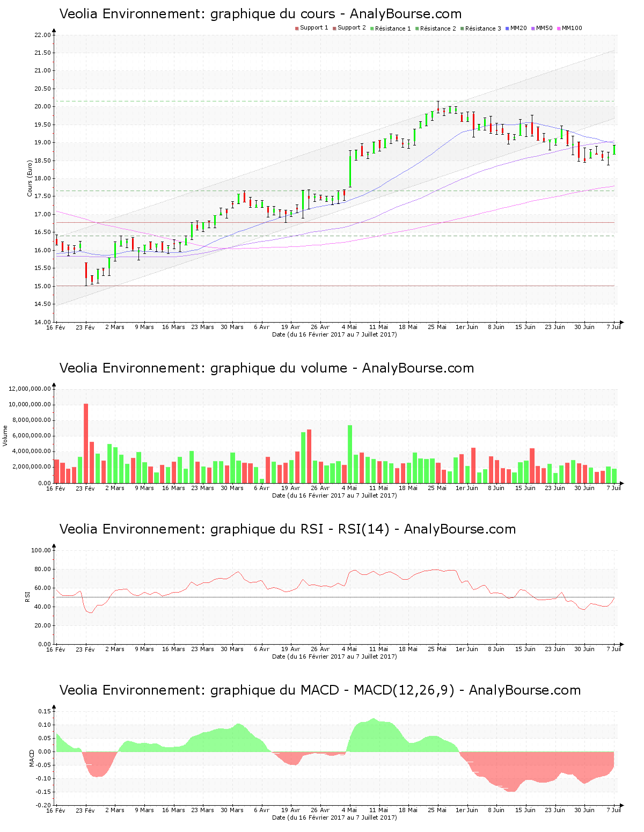Click the 17.50 value on the price axis

click(42, 196)
